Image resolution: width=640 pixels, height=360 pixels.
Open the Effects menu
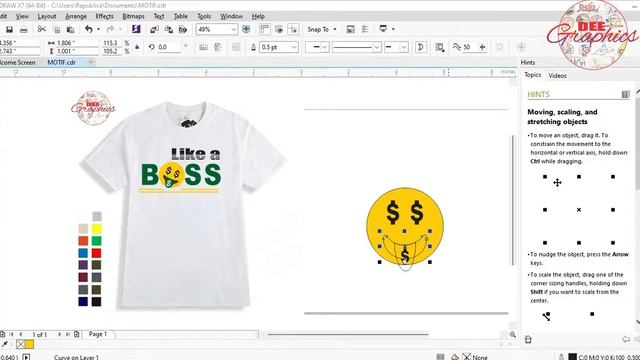tap(104, 16)
